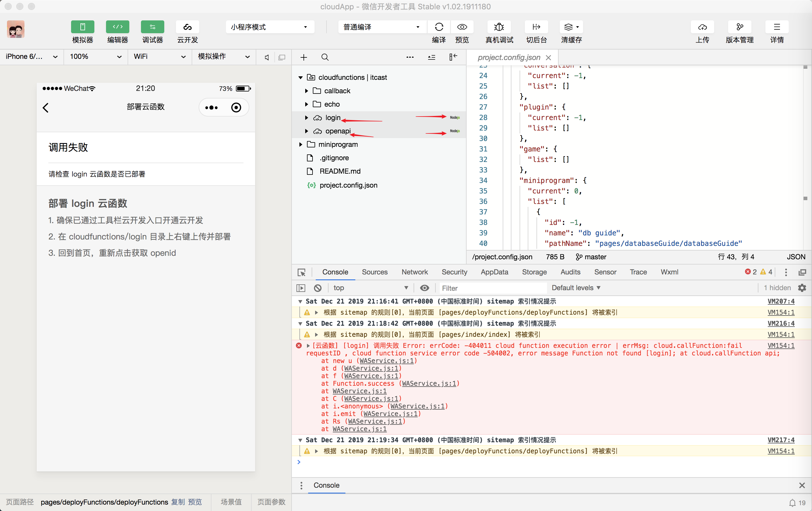
Task: Clear the console with the ban icon
Action: [317, 288]
